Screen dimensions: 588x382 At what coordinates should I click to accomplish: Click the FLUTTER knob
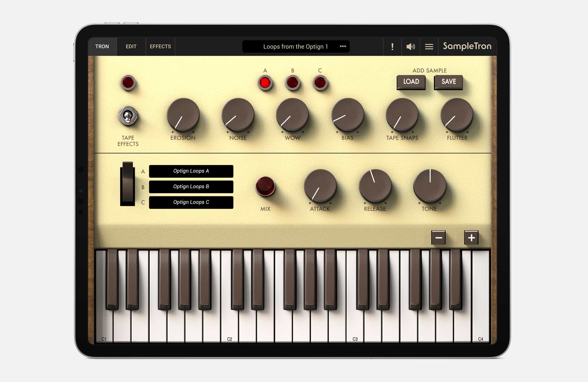tap(457, 115)
